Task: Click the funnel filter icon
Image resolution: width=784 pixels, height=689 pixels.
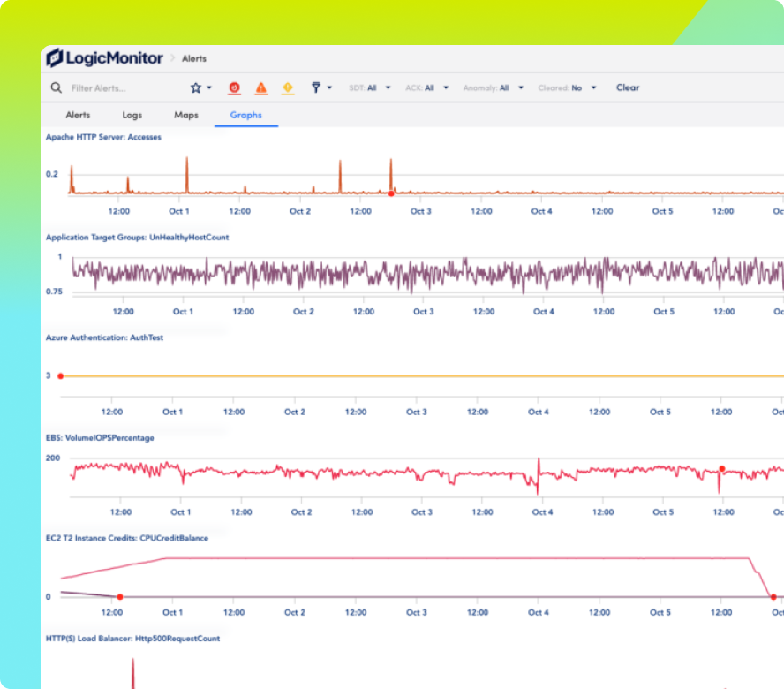Action: coord(316,88)
